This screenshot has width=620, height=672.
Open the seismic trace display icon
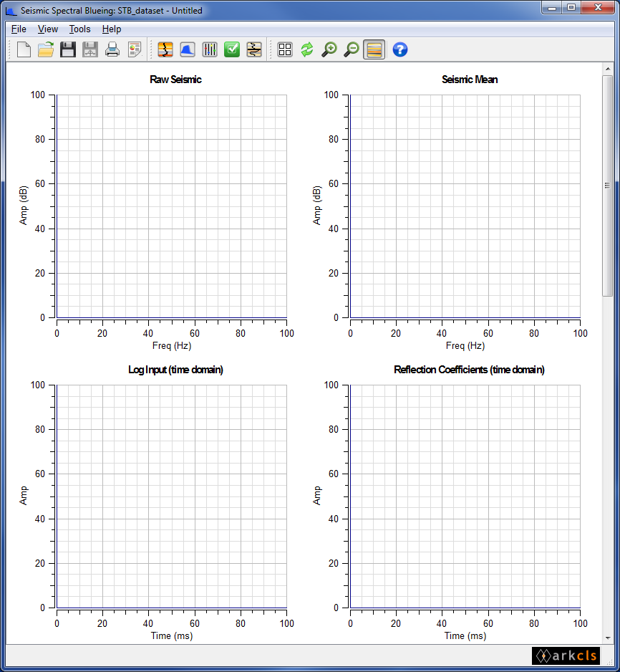click(254, 49)
